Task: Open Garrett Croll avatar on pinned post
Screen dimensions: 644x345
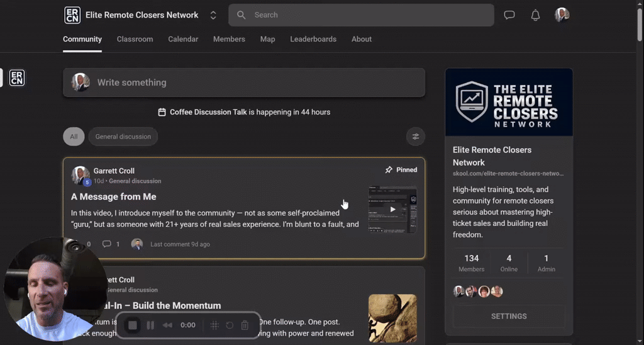Action: pyautogui.click(x=80, y=175)
